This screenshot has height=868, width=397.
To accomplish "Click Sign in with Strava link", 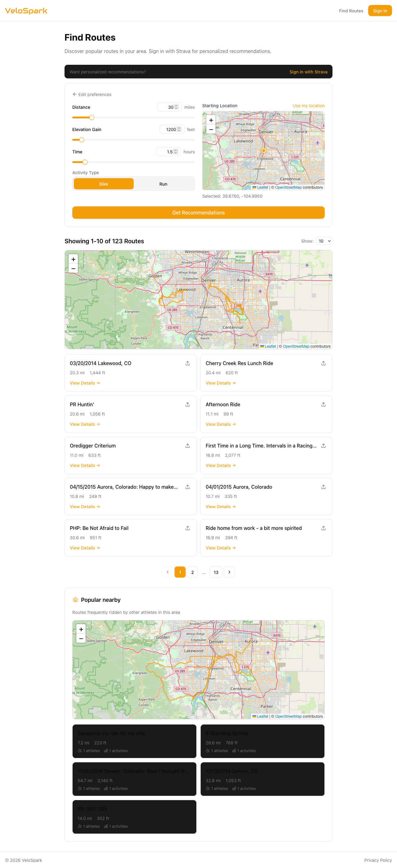I will [x=308, y=72].
